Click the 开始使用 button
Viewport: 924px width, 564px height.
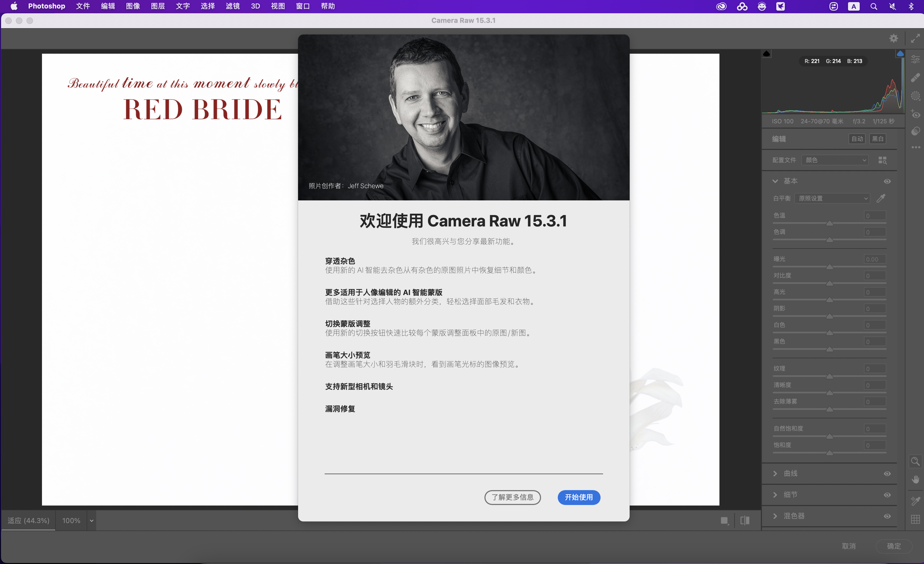(x=579, y=497)
